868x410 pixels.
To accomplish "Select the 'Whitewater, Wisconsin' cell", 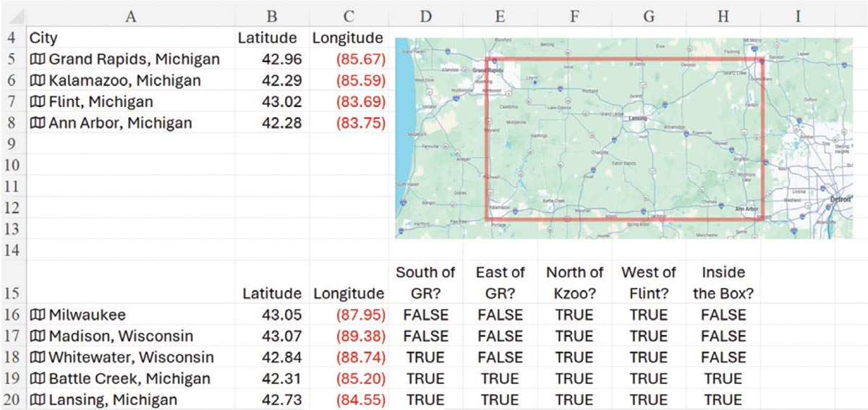I will click(x=131, y=358).
